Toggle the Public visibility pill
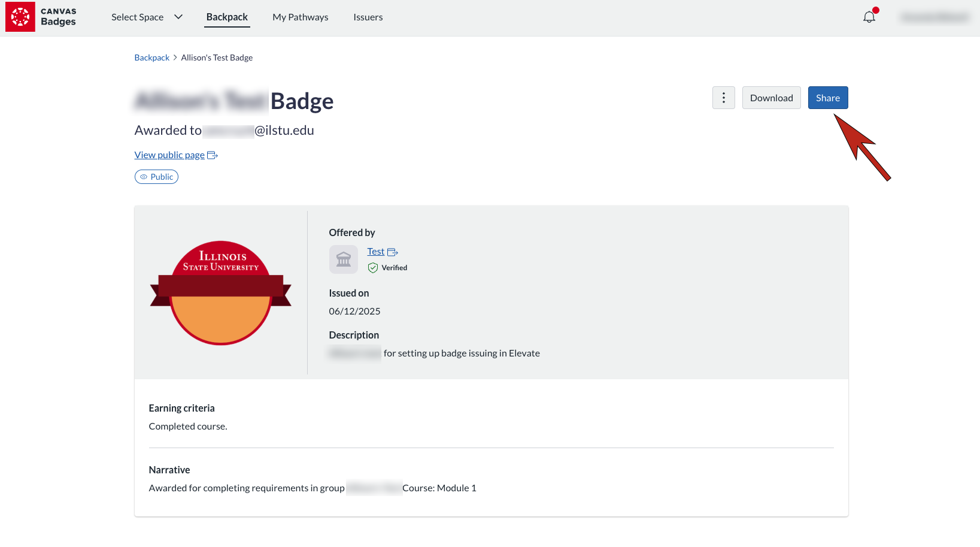The image size is (980, 547). pos(157,177)
